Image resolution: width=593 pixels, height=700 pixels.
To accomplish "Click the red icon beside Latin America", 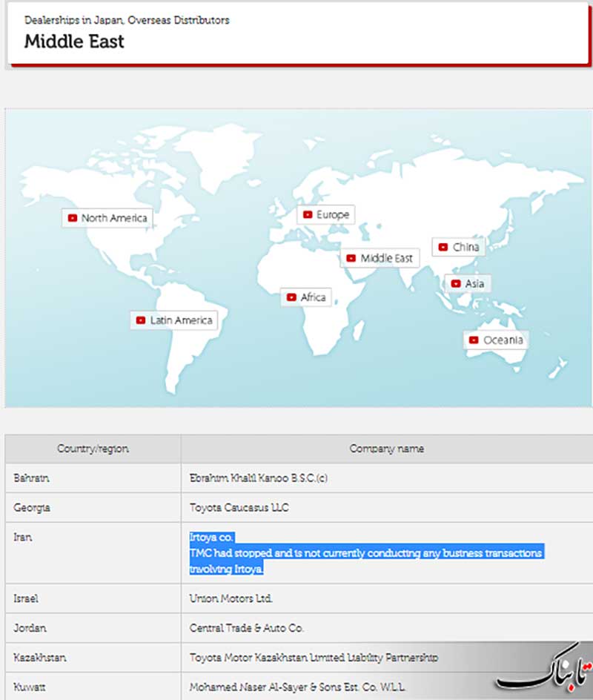I will pos(141,320).
